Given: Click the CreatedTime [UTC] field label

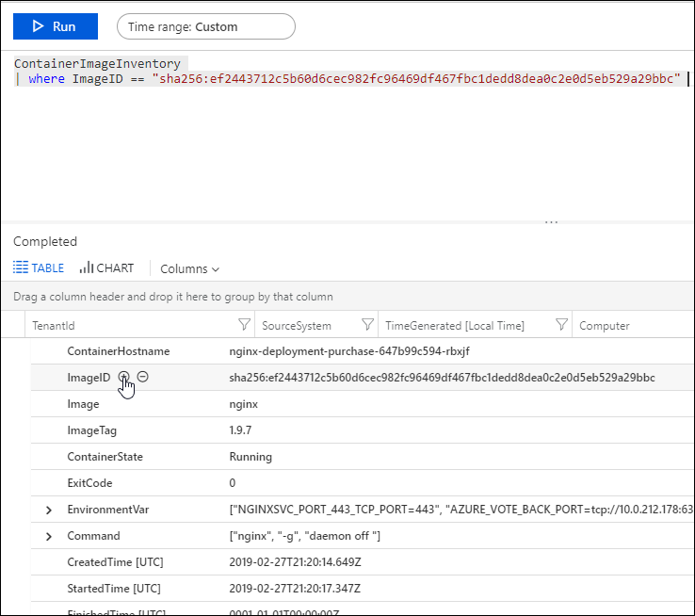Looking at the screenshot, I should click(x=115, y=562).
